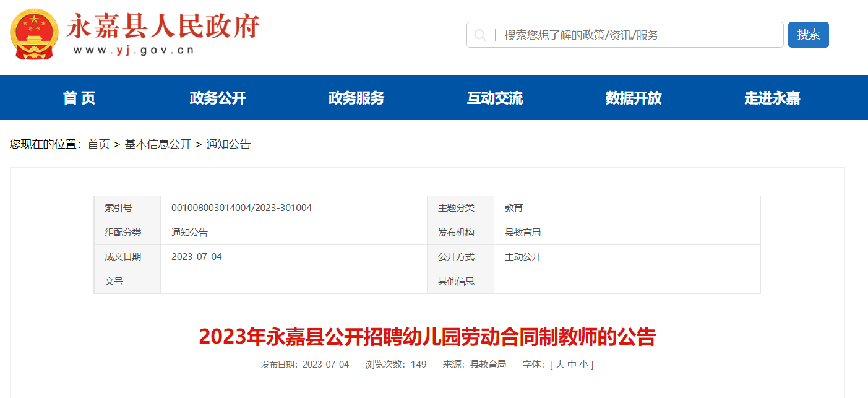Click the national emblem logo
The width and height of the screenshot is (868, 398).
34,34
